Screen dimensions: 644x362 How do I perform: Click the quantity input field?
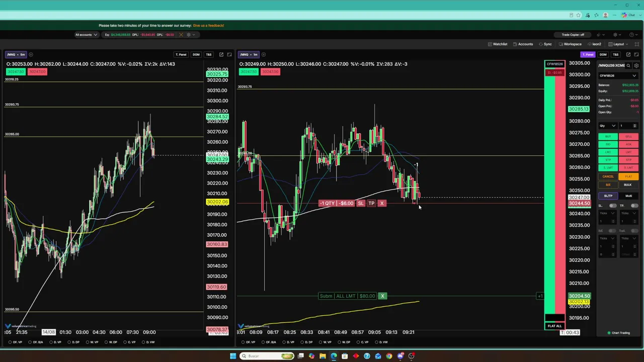(625, 126)
